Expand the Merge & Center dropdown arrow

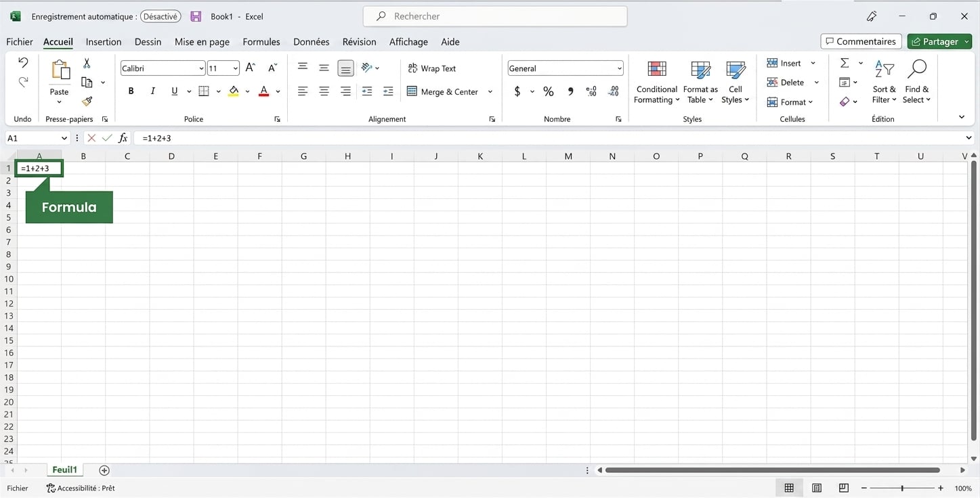[490, 92]
